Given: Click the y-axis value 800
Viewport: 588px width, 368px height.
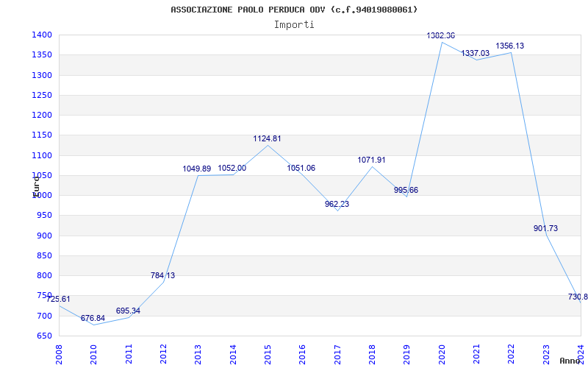Looking at the screenshot, I should pyautogui.click(x=44, y=275).
